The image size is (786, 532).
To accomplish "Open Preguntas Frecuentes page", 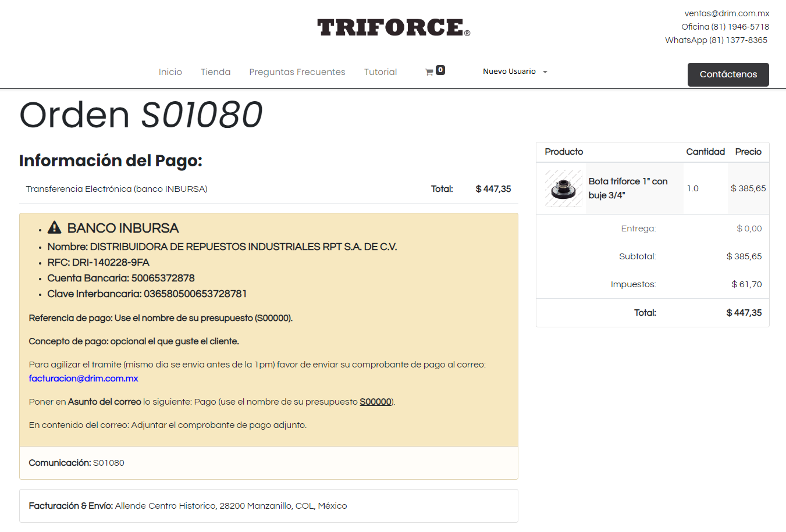I will point(297,72).
